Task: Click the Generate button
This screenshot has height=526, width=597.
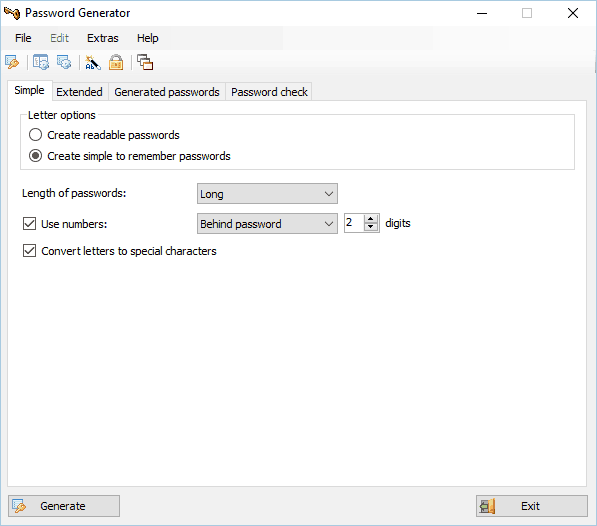Action: 64,506
